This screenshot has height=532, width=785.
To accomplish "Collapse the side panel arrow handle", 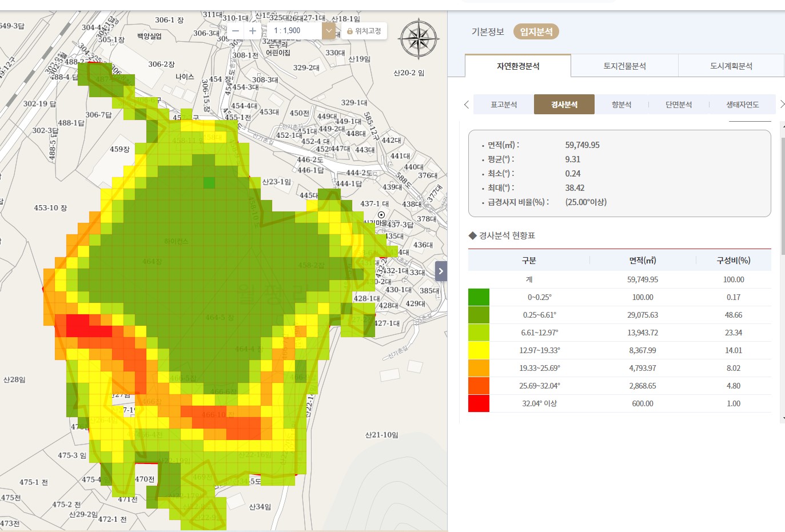I will 441,271.
